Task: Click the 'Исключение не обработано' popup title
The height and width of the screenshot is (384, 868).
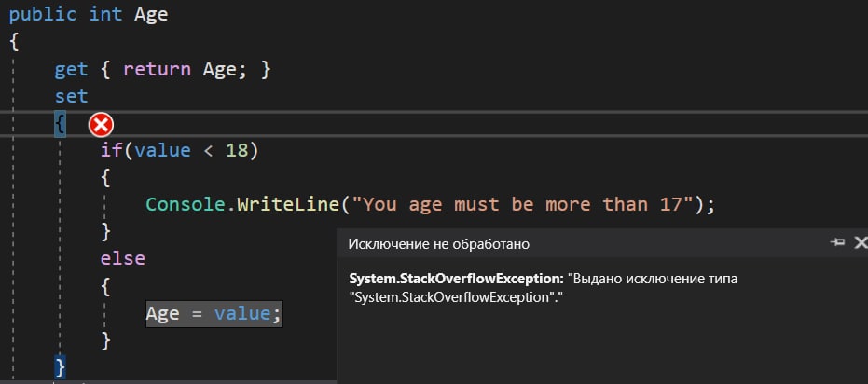Action: tap(438, 244)
